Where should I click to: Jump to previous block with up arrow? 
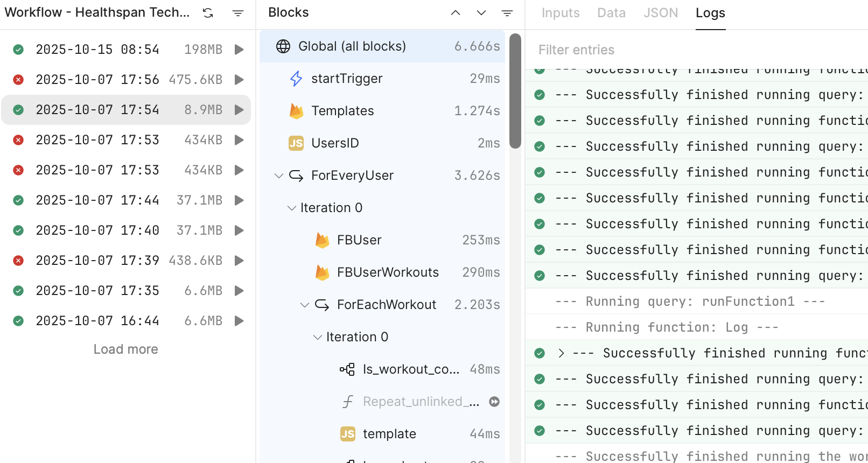tap(456, 13)
